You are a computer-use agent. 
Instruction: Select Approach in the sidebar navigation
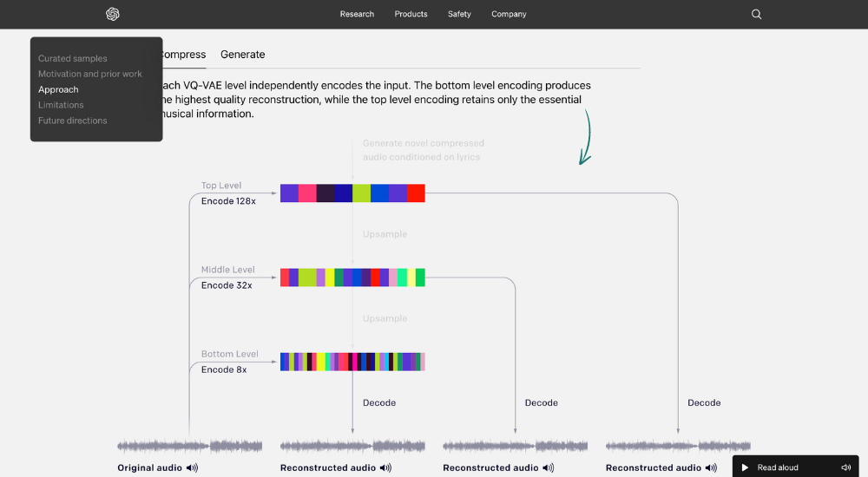pyautogui.click(x=58, y=89)
